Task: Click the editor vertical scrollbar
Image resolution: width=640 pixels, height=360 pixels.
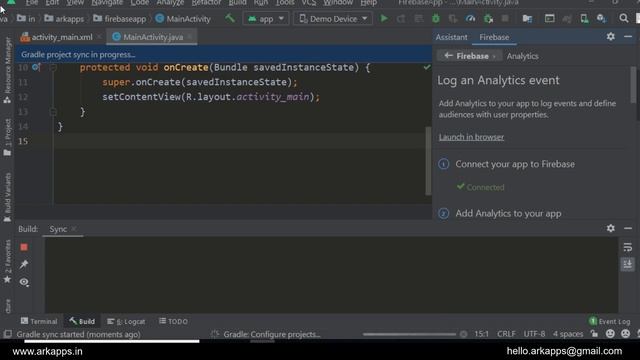Action: [x=428, y=161]
